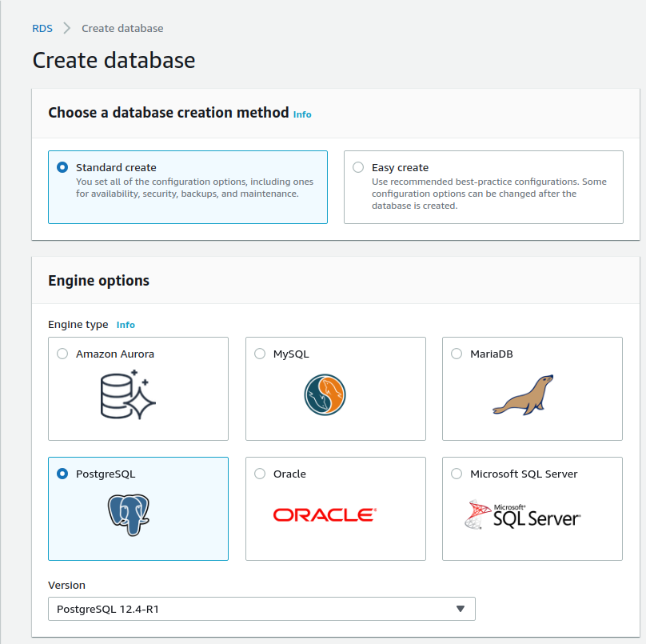Click the MariaDB seal logo
The width and height of the screenshot is (646, 644).
523,394
